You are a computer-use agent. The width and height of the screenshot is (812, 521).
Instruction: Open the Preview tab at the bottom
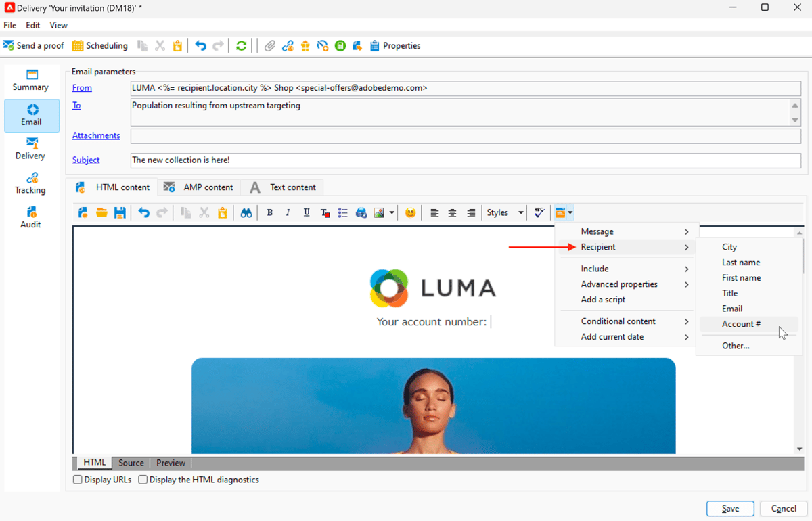coord(171,463)
